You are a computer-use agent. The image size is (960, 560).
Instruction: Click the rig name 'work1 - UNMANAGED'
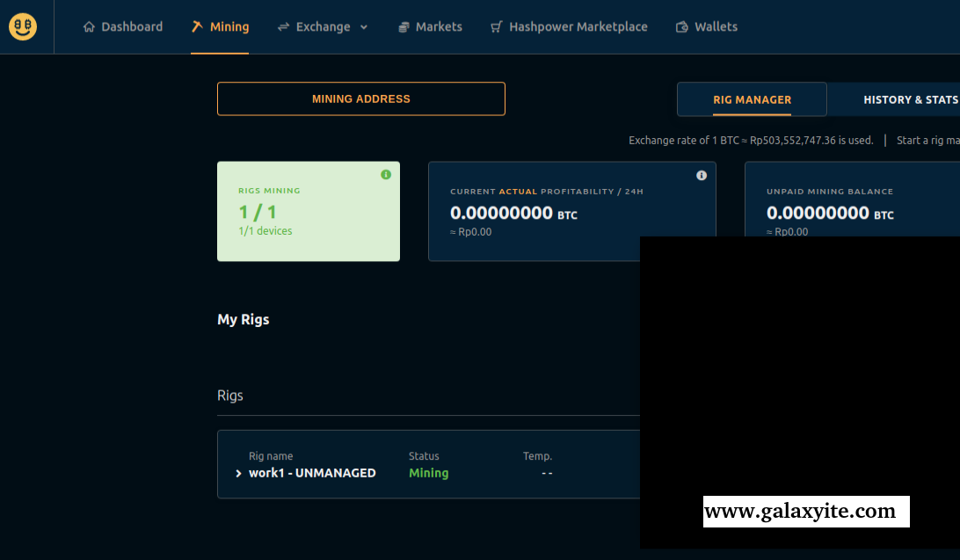point(312,473)
